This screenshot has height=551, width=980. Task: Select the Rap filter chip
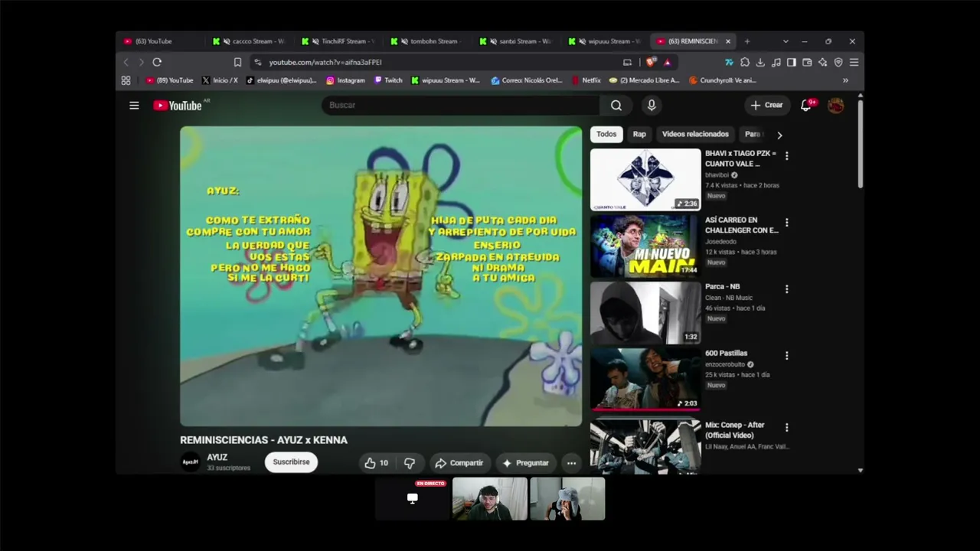639,135
